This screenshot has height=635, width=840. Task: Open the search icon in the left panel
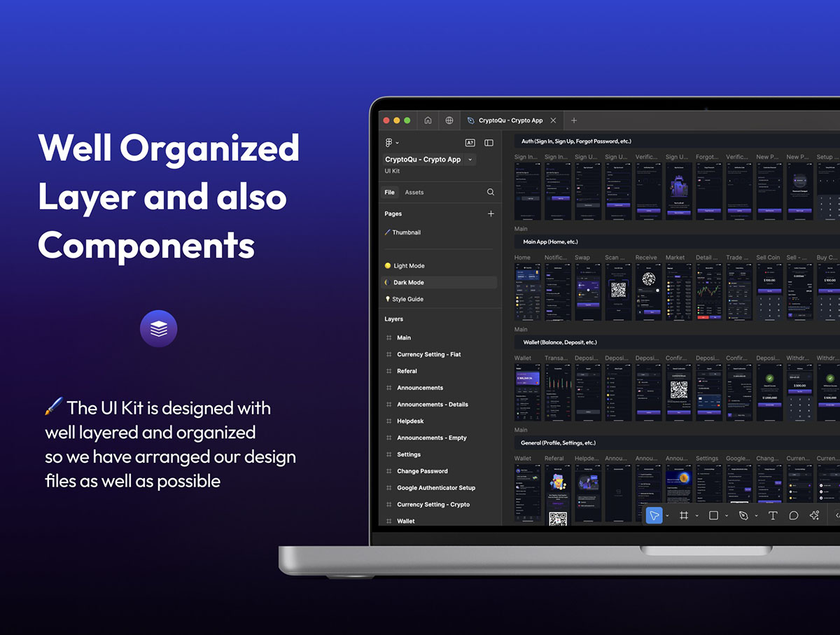[x=491, y=192]
